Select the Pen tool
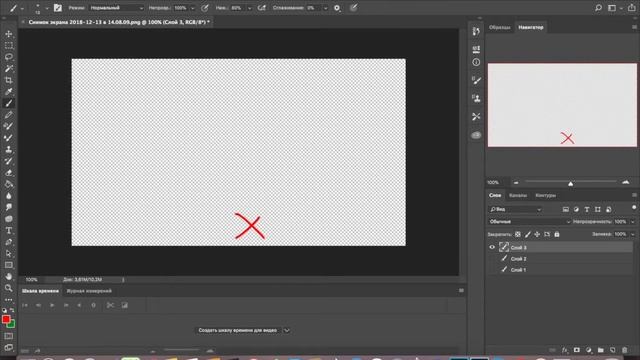Viewport: 640px width, 360px height. click(9, 242)
